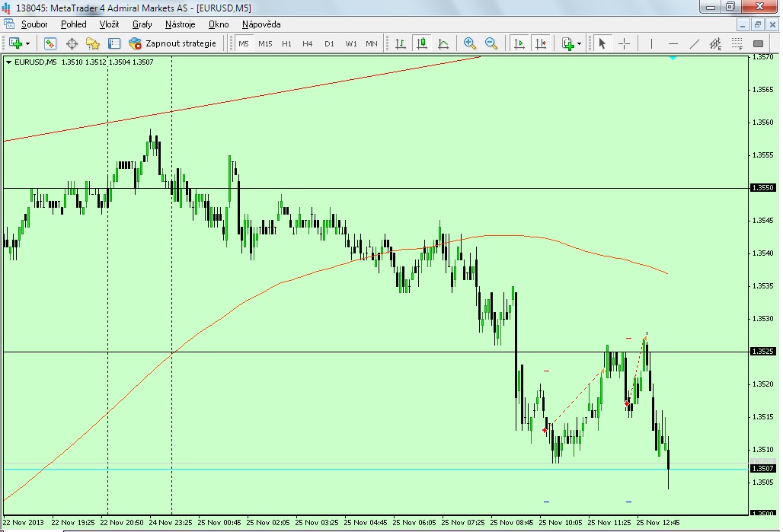
Task: Open the Vložit menu
Action: coord(109,24)
